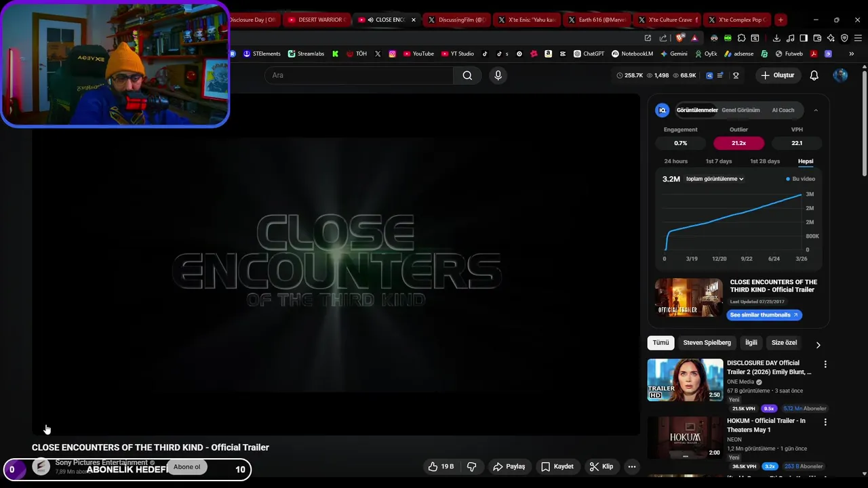Open the YT Studio bookmark
This screenshot has width=868, height=488.
[x=458, y=54]
